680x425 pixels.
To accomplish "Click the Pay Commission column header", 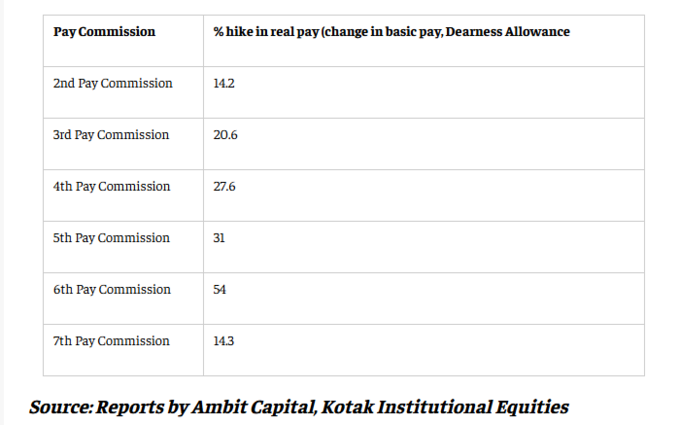I will [104, 32].
